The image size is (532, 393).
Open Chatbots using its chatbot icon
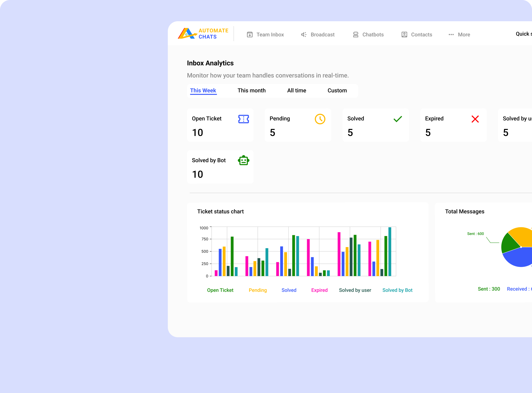(355, 34)
